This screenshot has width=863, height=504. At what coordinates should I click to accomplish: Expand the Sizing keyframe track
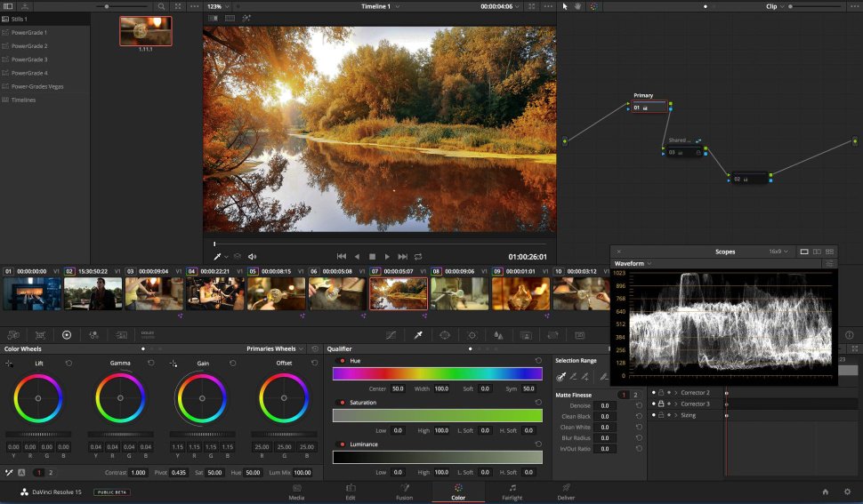coord(676,415)
